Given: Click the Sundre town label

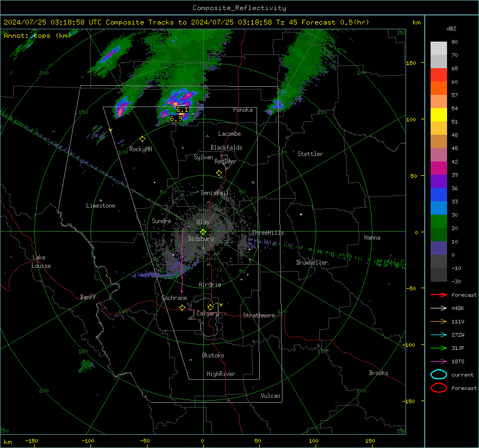Looking at the screenshot, I should (x=161, y=221).
